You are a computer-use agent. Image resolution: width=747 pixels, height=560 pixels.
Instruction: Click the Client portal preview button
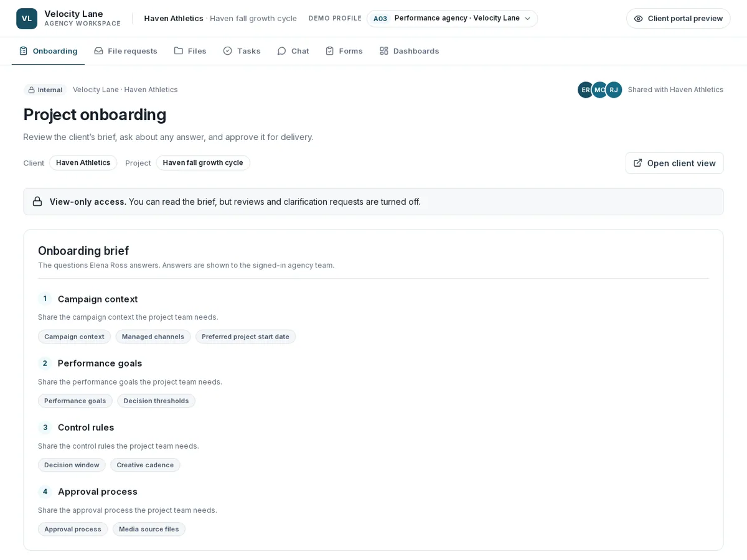[x=678, y=19]
